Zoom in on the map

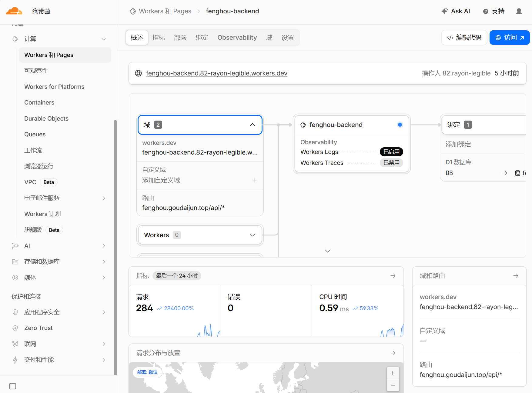pos(393,373)
